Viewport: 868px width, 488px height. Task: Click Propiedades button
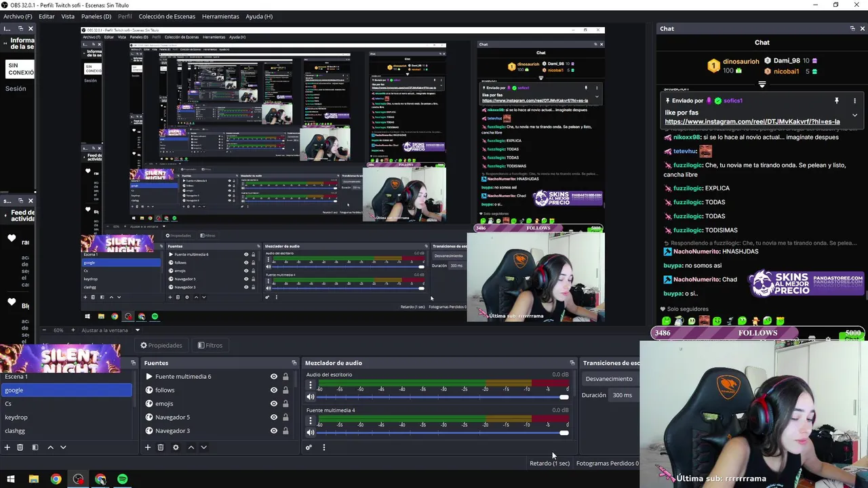tap(161, 345)
